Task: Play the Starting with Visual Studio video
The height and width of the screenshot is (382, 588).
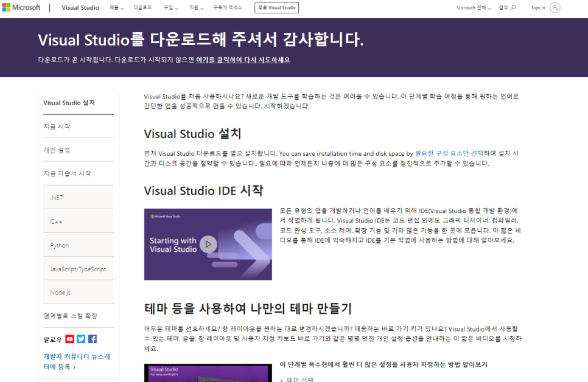Action: pos(208,244)
